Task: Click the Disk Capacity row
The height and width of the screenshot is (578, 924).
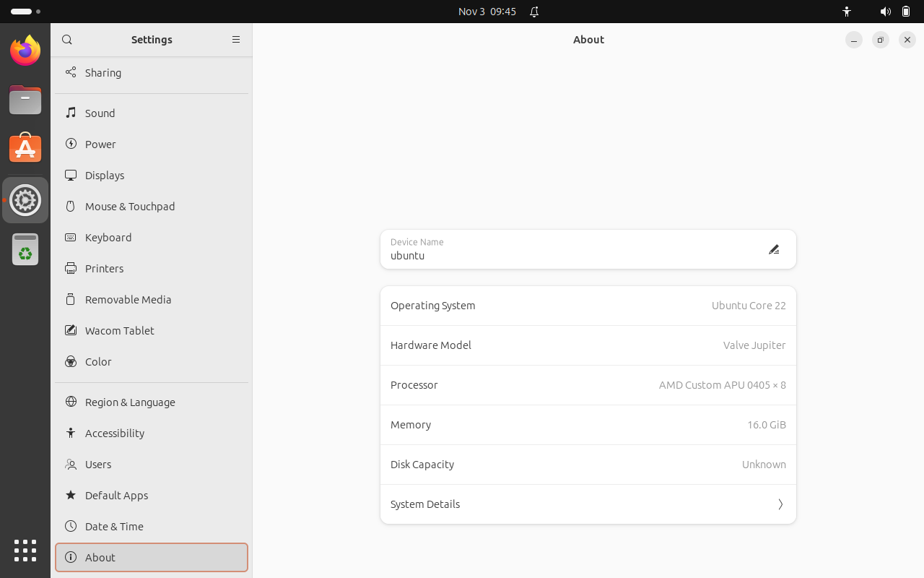Action: click(x=588, y=465)
